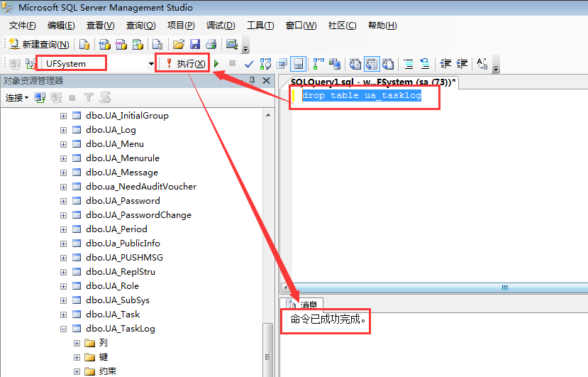Parse the query with the blue checkmark icon
Image resolution: width=588 pixels, height=377 pixels.
coord(249,64)
